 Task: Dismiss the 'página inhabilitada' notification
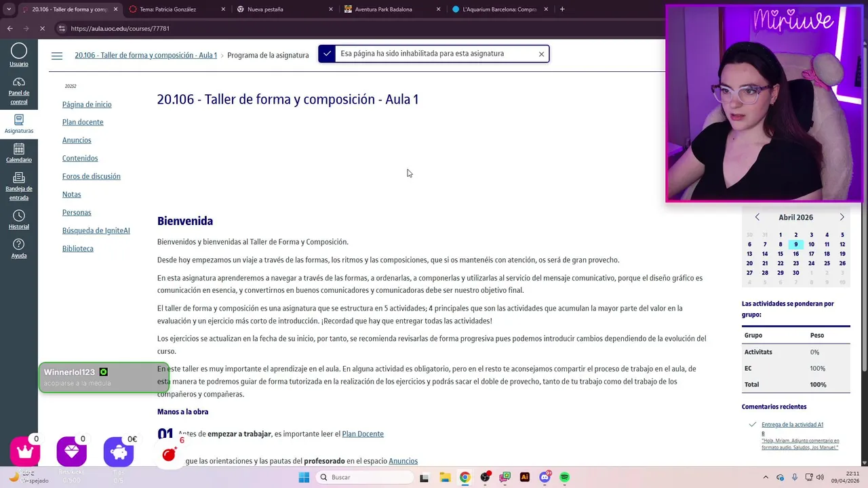coord(541,54)
